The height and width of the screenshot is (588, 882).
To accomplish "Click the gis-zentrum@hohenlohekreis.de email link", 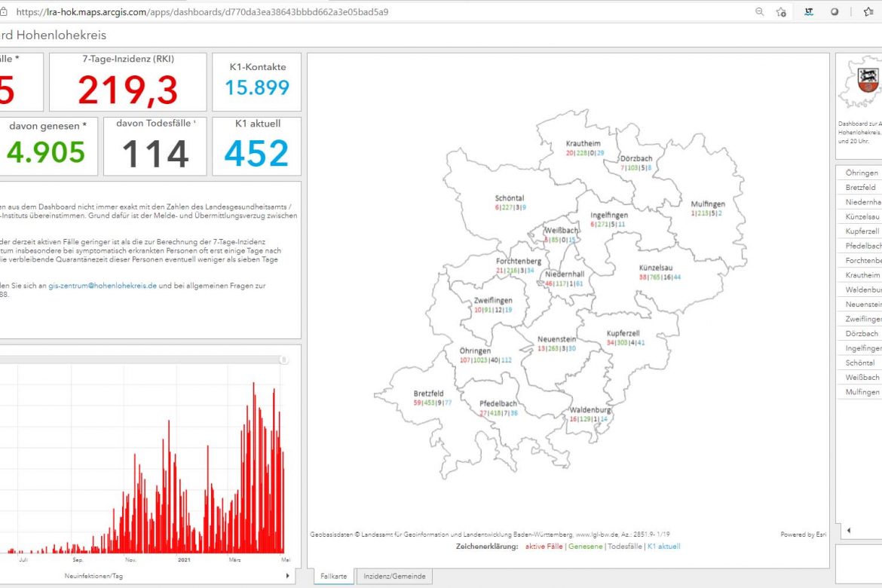I will click(103, 286).
